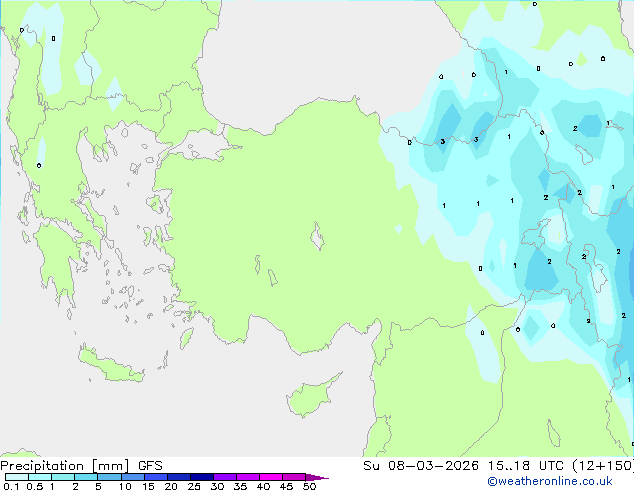The image size is (634, 490).
Task: Pick the 10–15 mm legend color box
Action: [x=132, y=477]
